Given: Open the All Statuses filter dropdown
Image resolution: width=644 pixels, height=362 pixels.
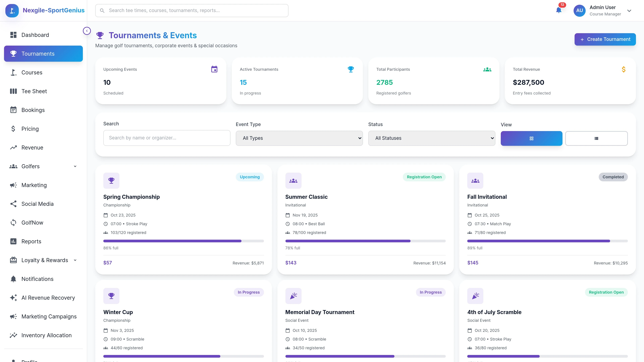Looking at the screenshot, I should pyautogui.click(x=431, y=138).
